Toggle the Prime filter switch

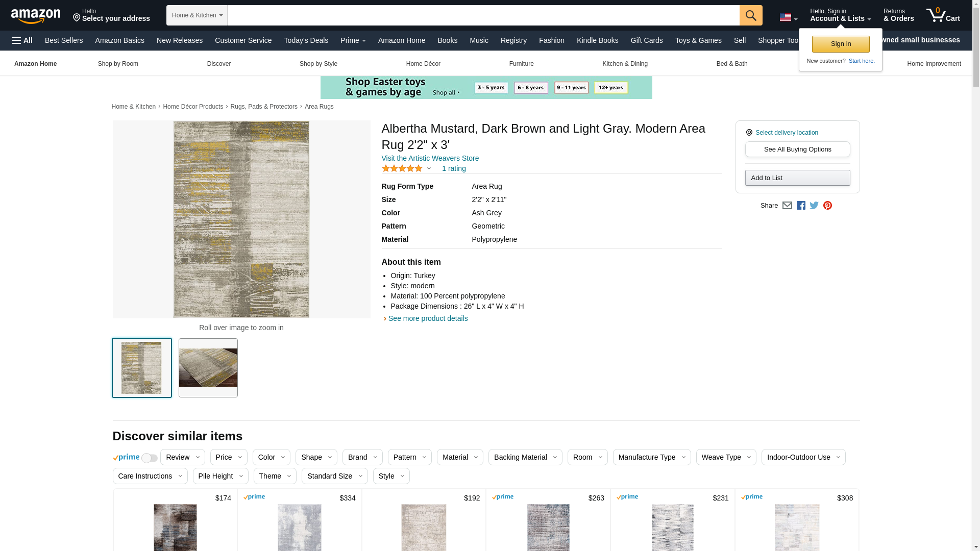point(149,458)
